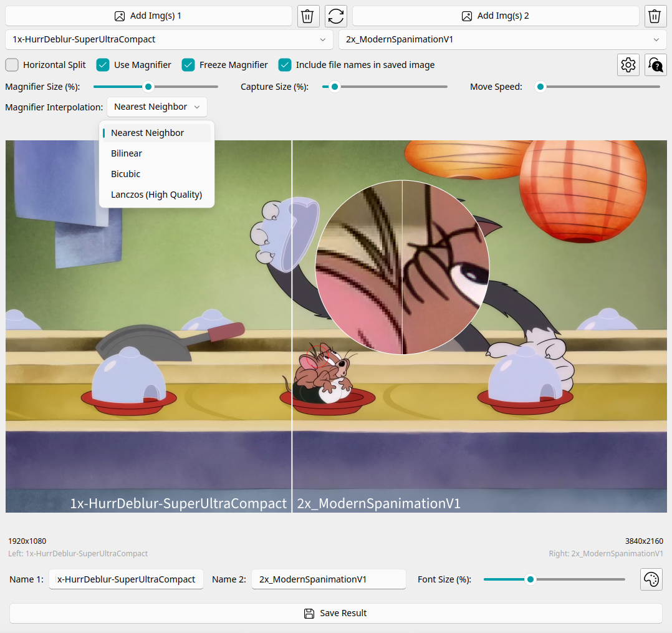This screenshot has height=633, width=672.
Task: Open the 1x-HurrDeblur-SuperUltraCompact image dropdown
Action: click(170, 39)
